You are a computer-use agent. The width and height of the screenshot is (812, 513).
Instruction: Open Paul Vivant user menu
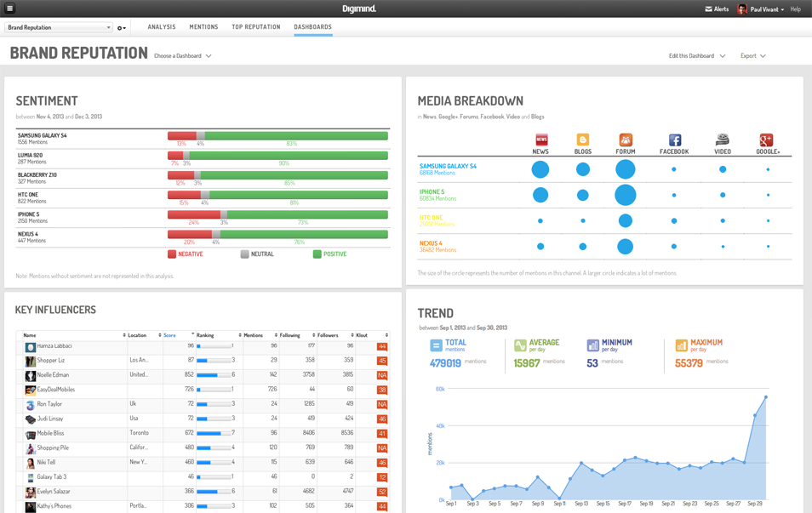tap(767, 9)
